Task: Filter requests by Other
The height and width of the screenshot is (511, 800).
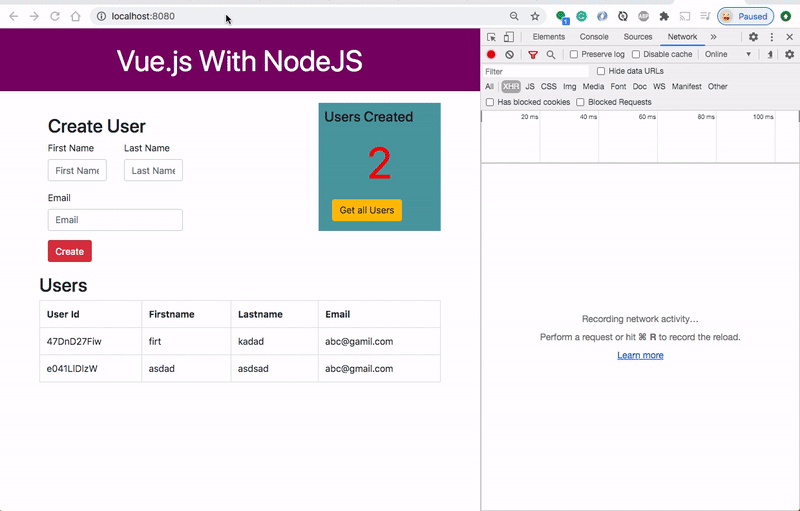Action: tap(717, 86)
